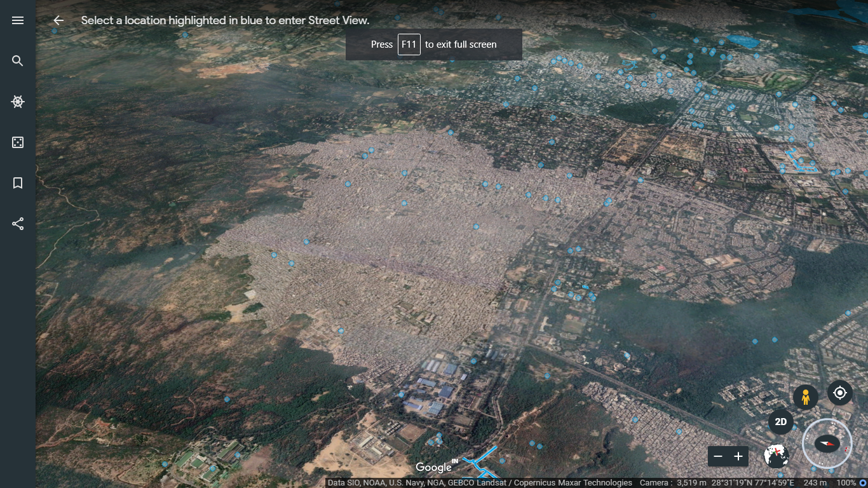
Task: Toggle the Pegman Street View button
Action: pyautogui.click(x=806, y=397)
